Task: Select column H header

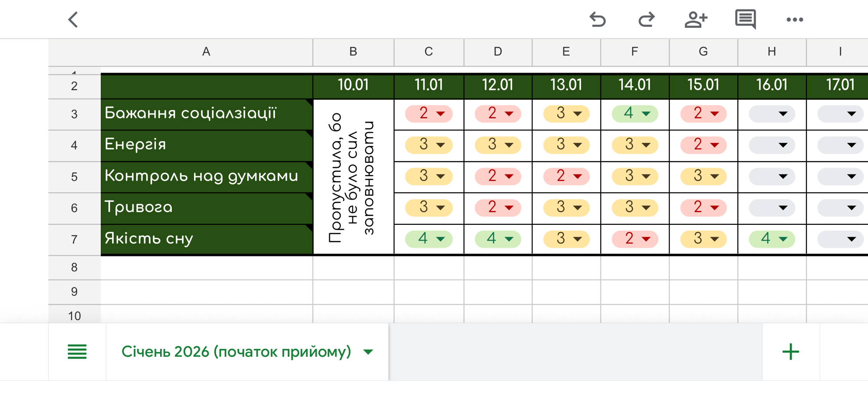Action: 772,52
